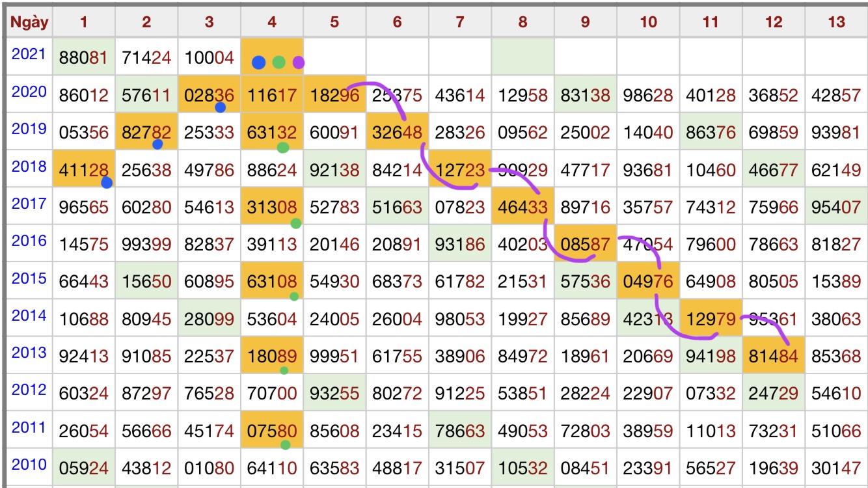Viewport: 868px width, 488px height.
Task: Open the 2021 year link
Action: tap(29, 54)
